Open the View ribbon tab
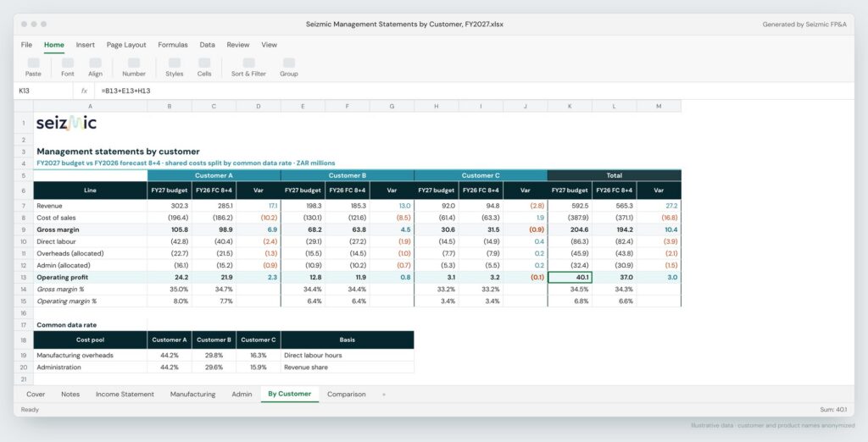This screenshot has width=868, height=442. pos(269,45)
